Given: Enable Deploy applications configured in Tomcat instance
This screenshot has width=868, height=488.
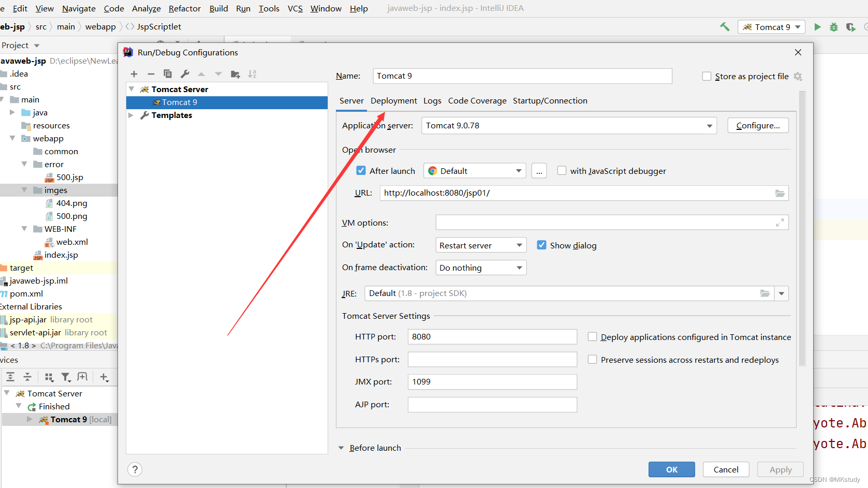Looking at the screenshot, I should pos(593,336).
